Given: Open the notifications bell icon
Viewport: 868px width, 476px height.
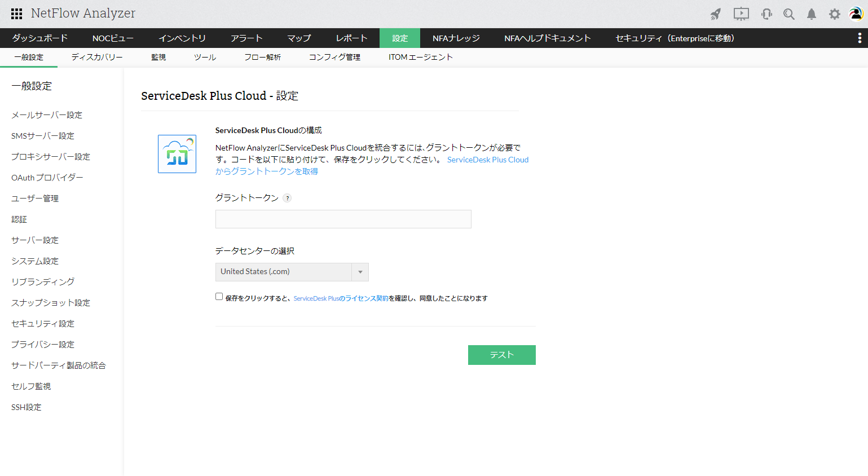Looking at the screenshot, I should pos(812,14).
